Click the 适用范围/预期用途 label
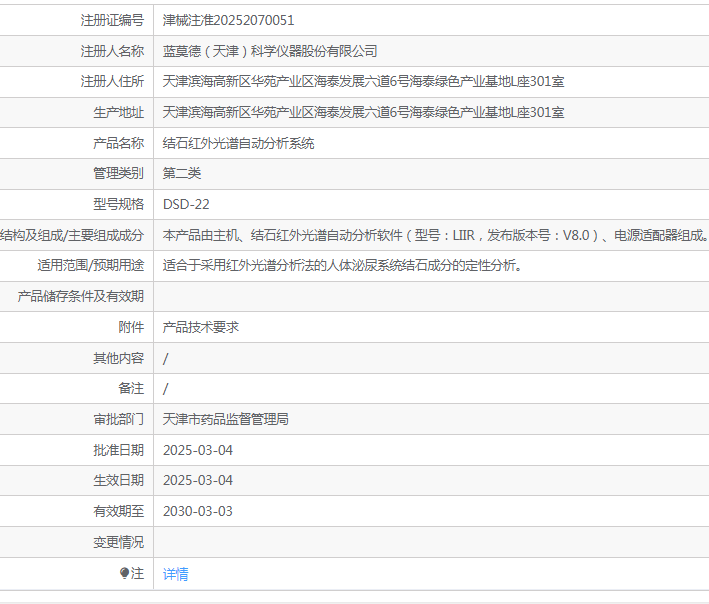 pyautogui.click(x=91, y=265)
